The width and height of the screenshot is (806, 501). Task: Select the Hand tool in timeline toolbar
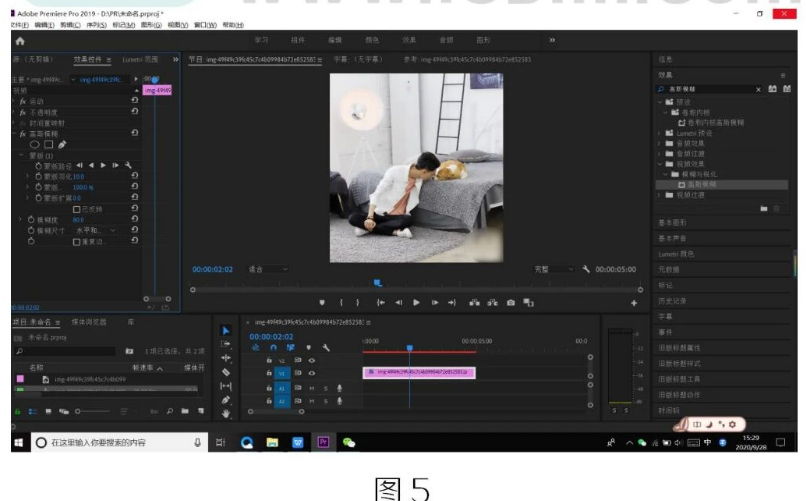coord(225,412)
